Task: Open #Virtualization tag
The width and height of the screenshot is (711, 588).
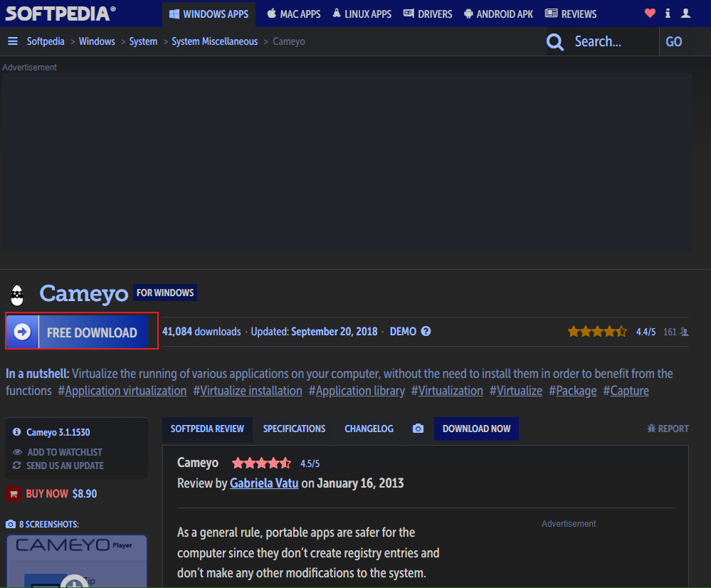Action: click(447, 391)
